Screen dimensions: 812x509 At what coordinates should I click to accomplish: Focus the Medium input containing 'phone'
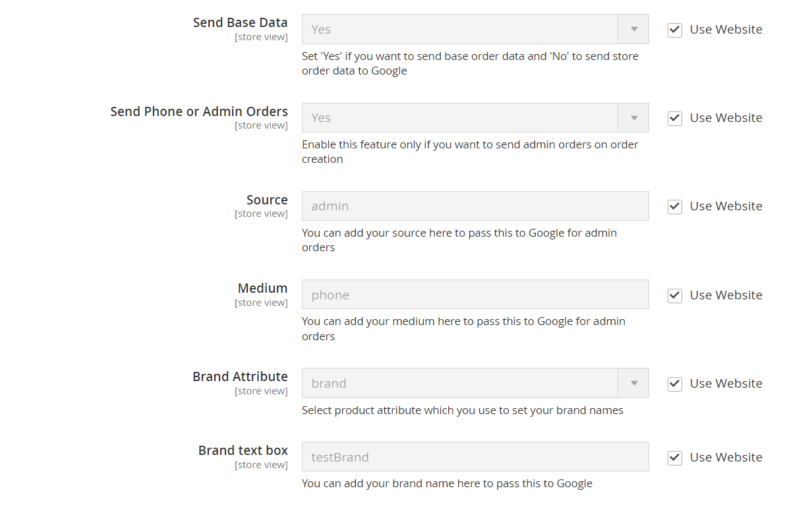[475, 295]
